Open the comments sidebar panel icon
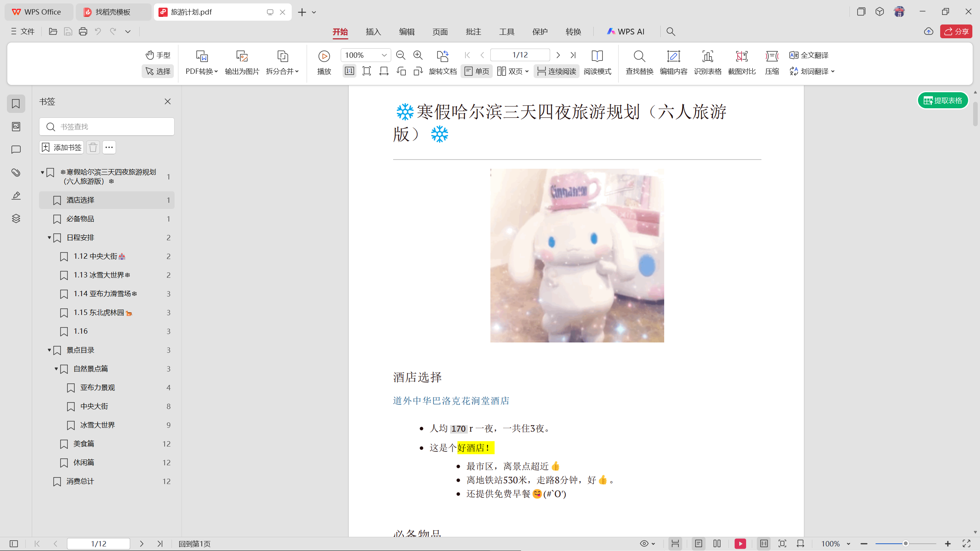 (16, 150)
